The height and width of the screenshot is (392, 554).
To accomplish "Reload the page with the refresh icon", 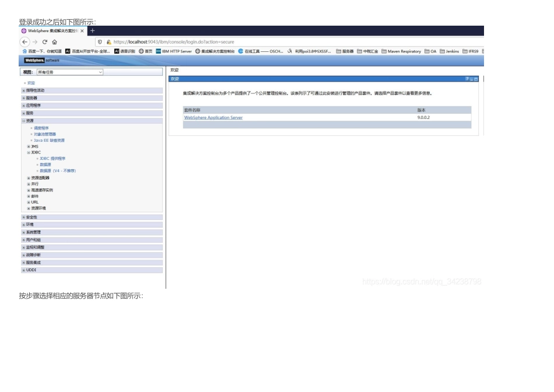I will tap(45, 42).
